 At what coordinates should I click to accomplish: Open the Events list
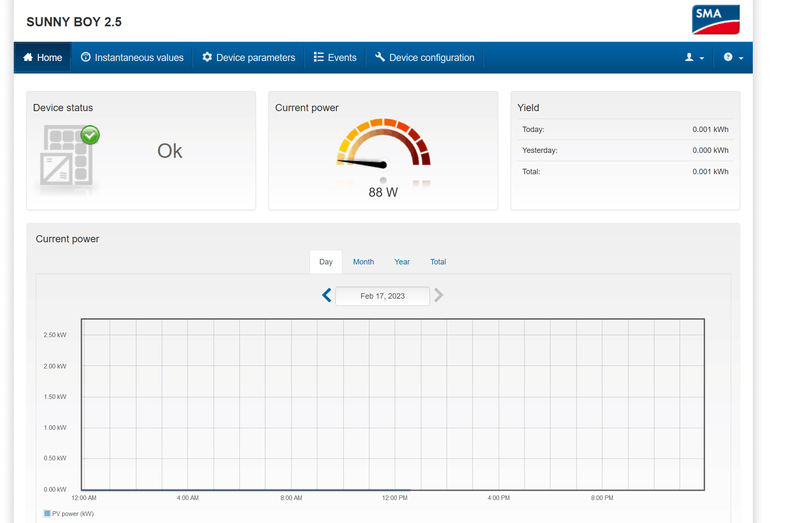click(x=334, y=58)
